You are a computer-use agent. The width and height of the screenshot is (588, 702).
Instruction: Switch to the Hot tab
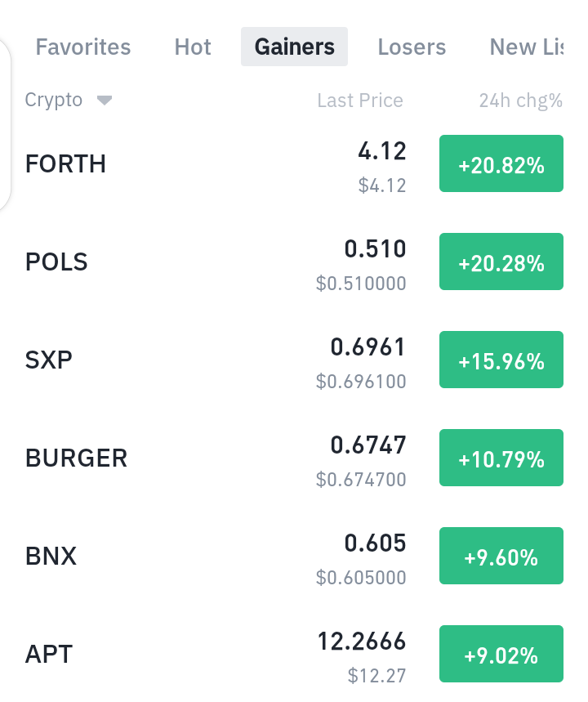point(193,47)
